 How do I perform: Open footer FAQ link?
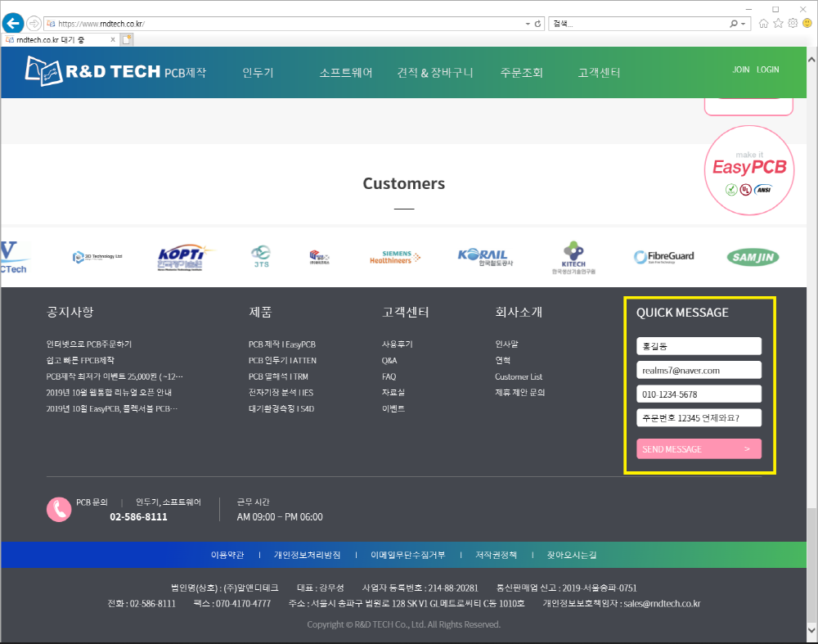[x=389, y=376]
